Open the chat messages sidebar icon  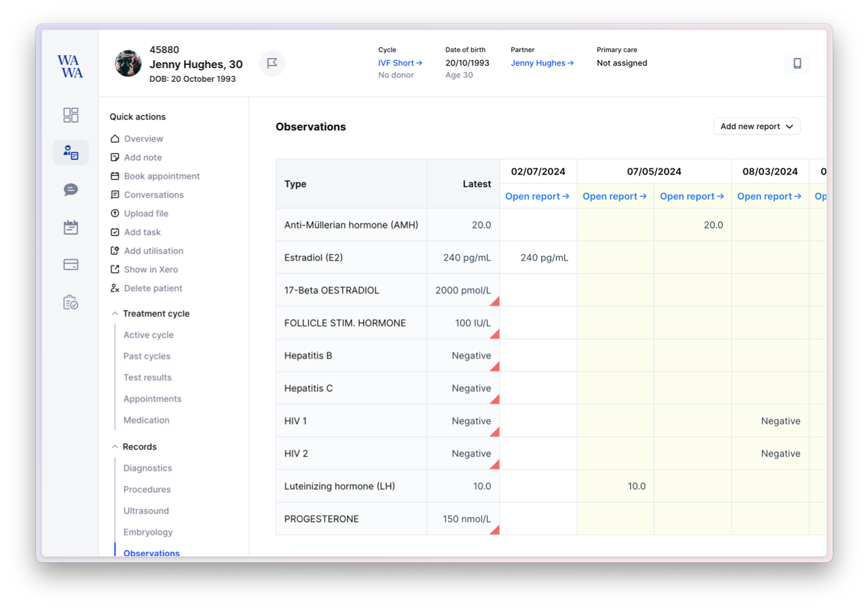point(71,190)
